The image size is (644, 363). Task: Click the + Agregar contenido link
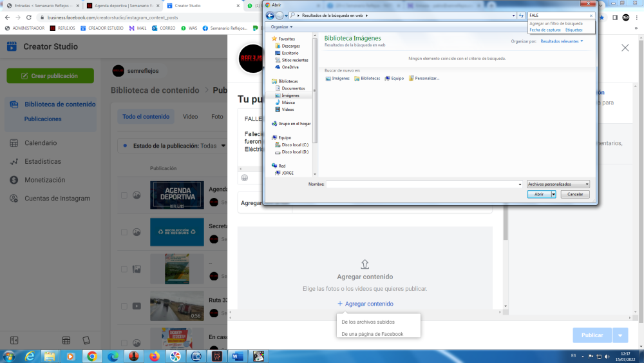(365, 304)
